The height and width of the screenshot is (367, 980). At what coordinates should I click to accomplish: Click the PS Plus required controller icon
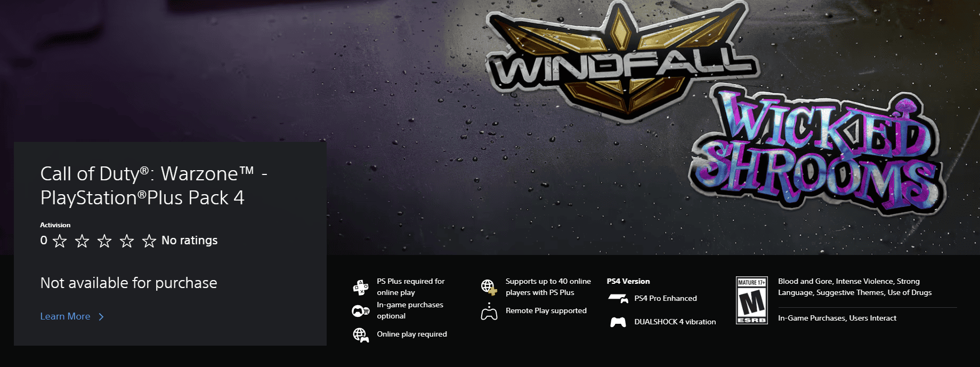pos(361,287)
